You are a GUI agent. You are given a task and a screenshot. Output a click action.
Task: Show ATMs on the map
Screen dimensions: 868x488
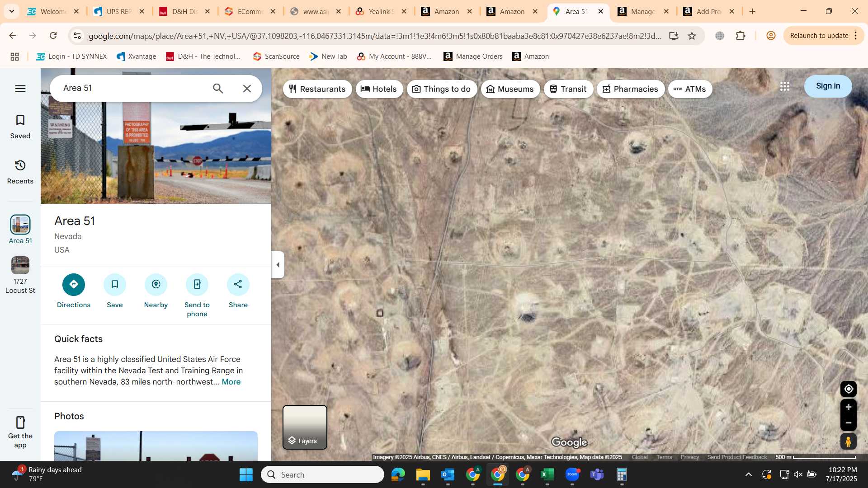690,89
